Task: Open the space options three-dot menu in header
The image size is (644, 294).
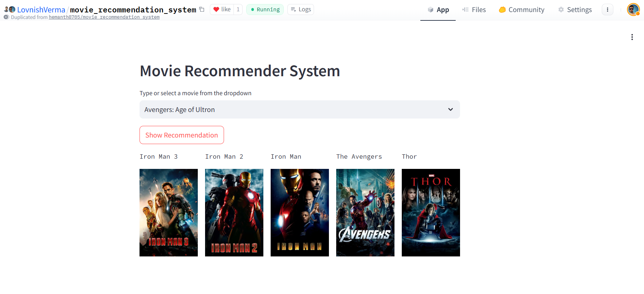Action: (608, 9)
